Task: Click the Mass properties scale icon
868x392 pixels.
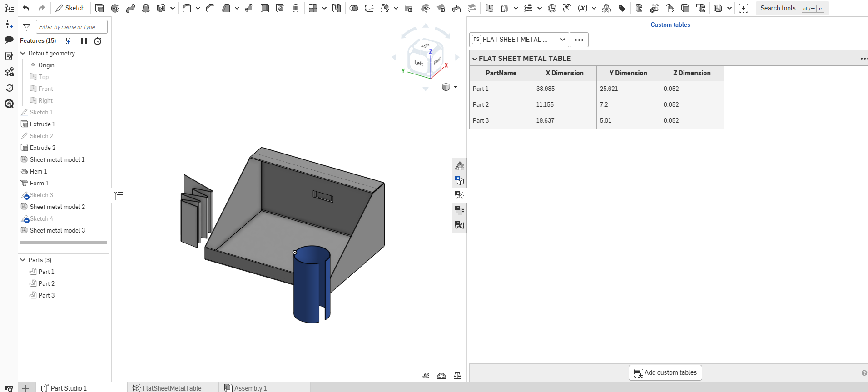Action: coord(457,376)
